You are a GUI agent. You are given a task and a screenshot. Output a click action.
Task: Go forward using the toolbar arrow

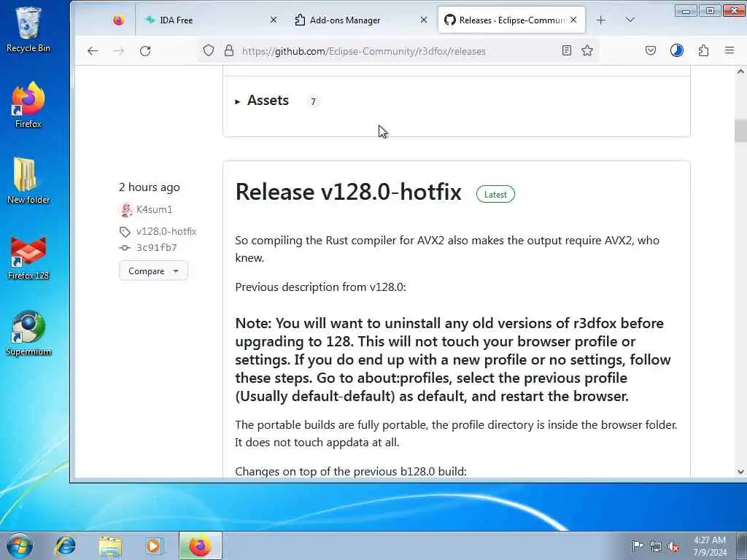pos(119,51)
